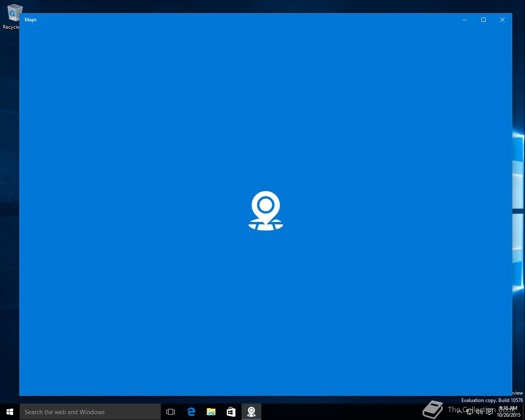Open the Windows Start menu

[x=10, y=412]
